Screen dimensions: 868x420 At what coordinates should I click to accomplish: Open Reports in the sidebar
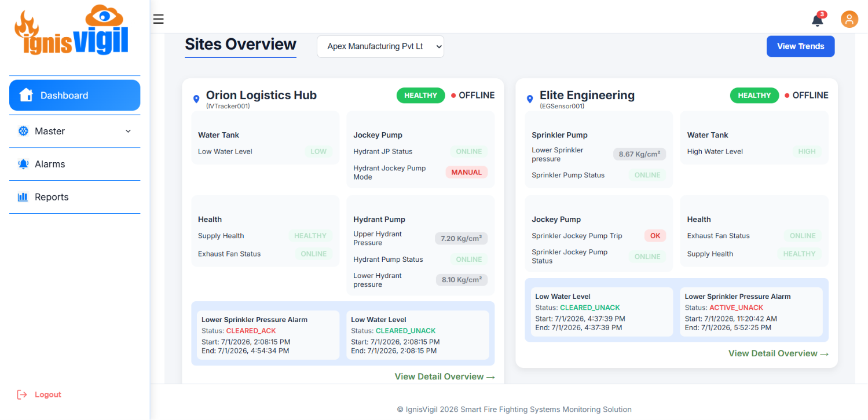(75, 197)
